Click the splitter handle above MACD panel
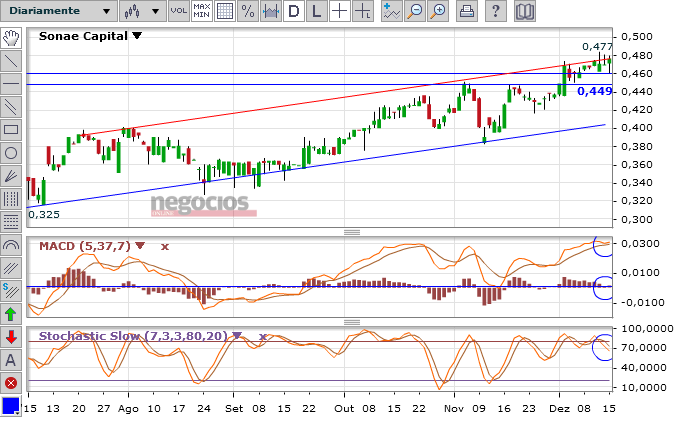 tap(352, 232)
